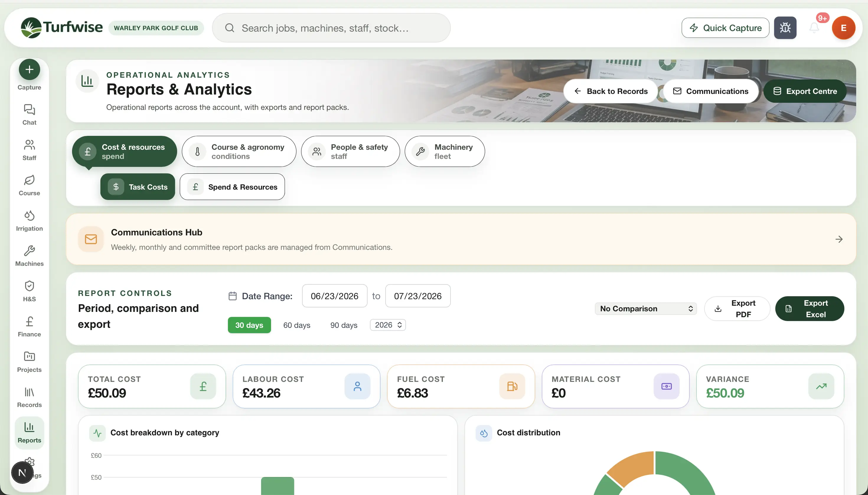Viewport: 868px width, 495px height.
Task: Open Machines section in sidebar
Action: (29, 256)
